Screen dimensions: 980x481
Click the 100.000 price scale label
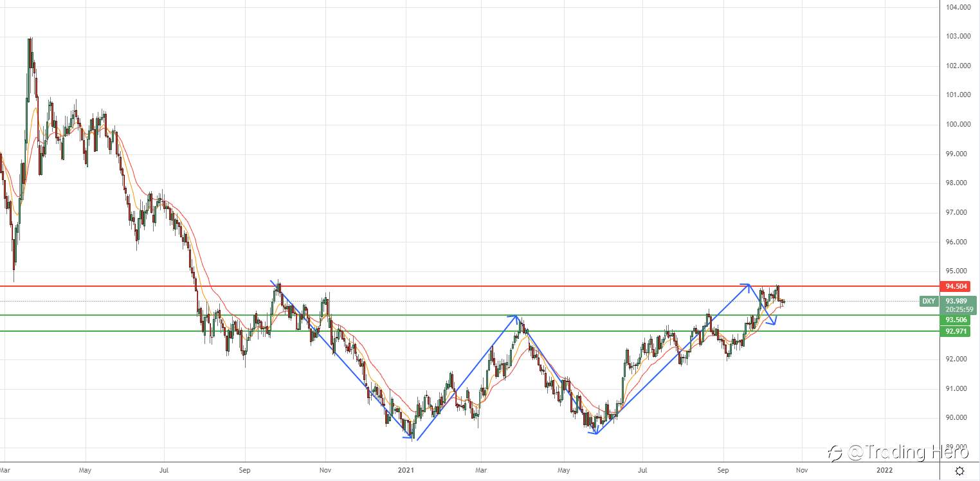point(958,125)
